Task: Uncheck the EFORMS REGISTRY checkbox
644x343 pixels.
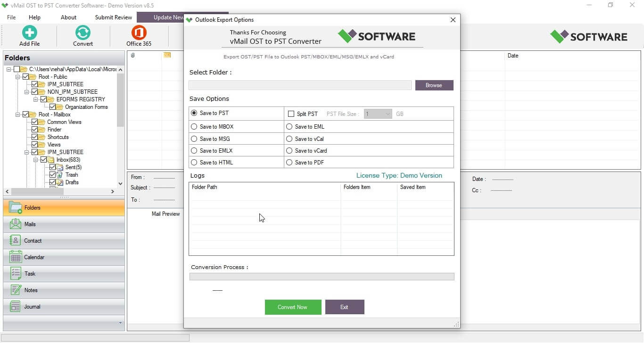Action: point(44,99)
